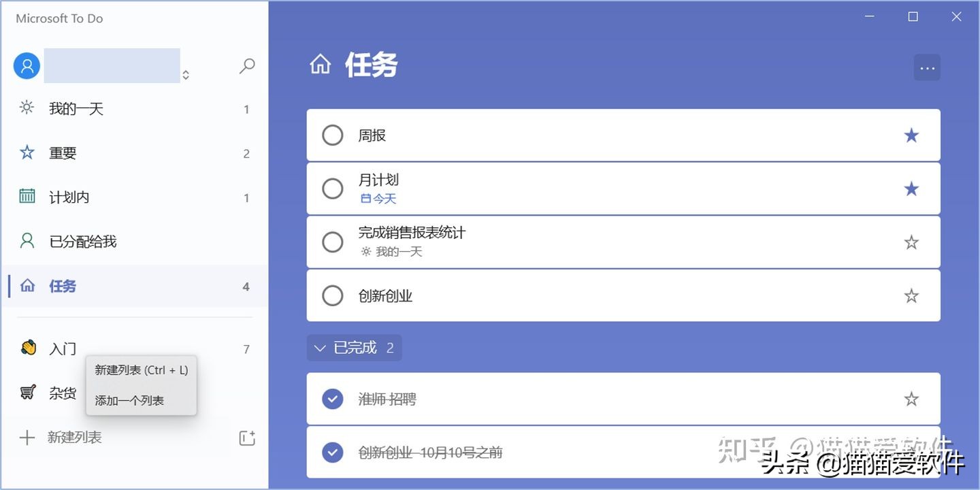Choose 新建列表 (Ctrl + L) menu entry

[x=141, y=370]
